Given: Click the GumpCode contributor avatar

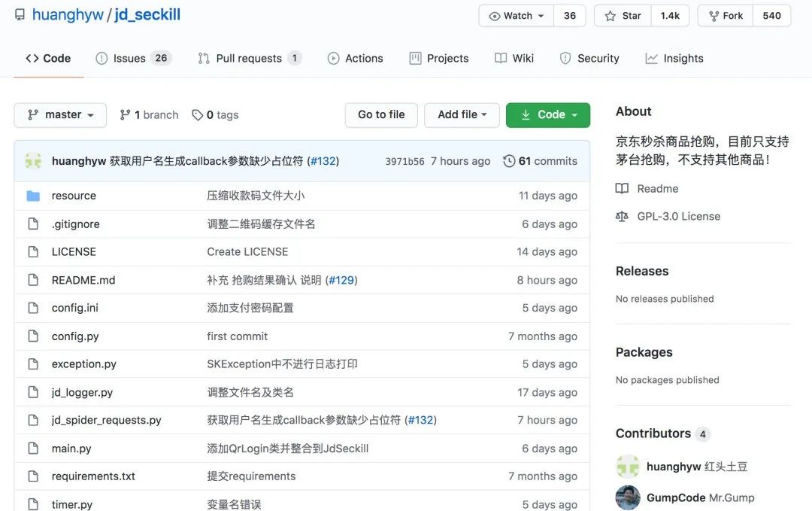Looking at the screenshot, I should coord(628,497).
